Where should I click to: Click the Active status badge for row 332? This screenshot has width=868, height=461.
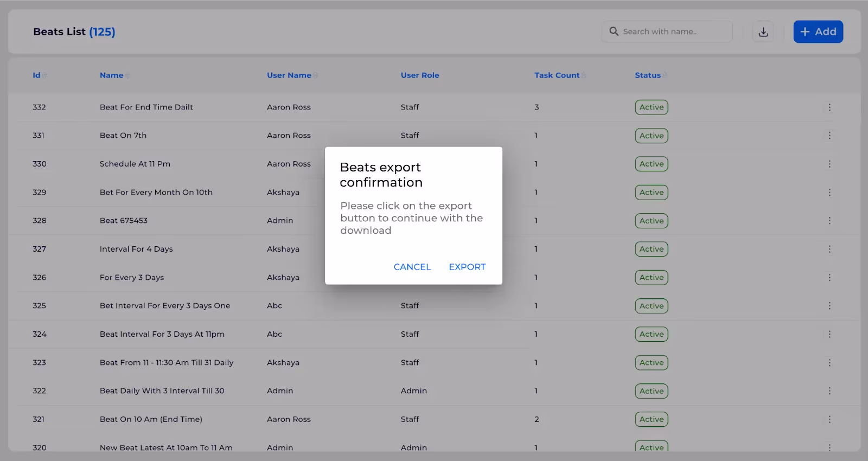pyautogui.click(x=652, y=107)
